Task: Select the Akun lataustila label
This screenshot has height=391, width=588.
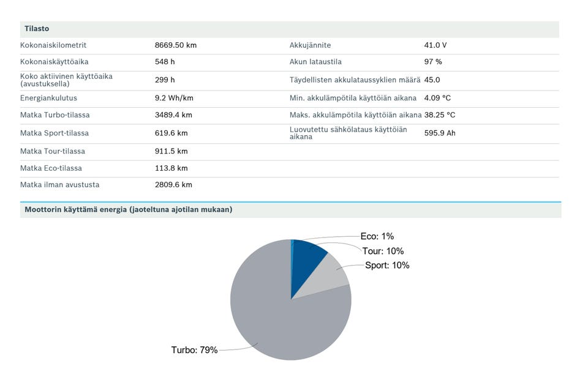Action: click(x=315, y=62)
